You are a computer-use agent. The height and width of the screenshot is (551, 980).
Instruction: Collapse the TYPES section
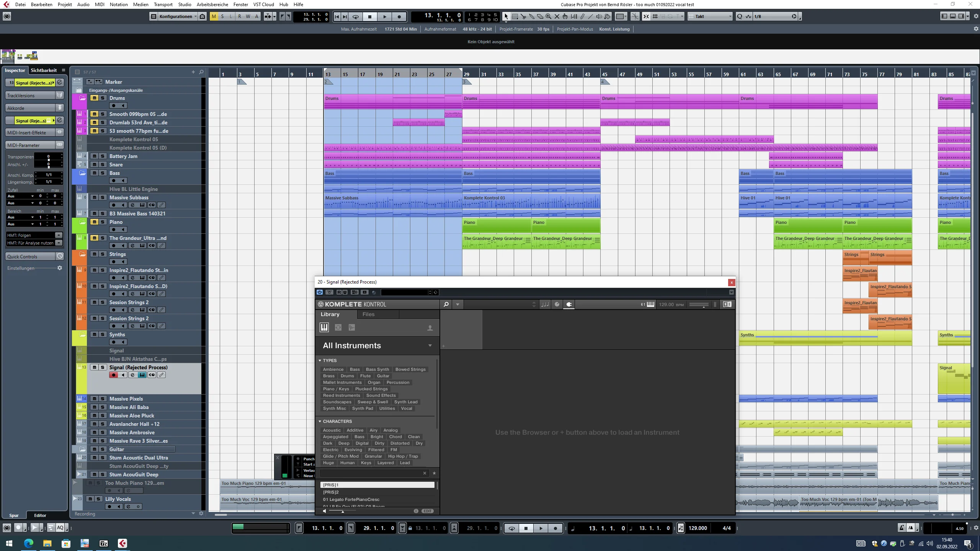click(x=320, y=360)
